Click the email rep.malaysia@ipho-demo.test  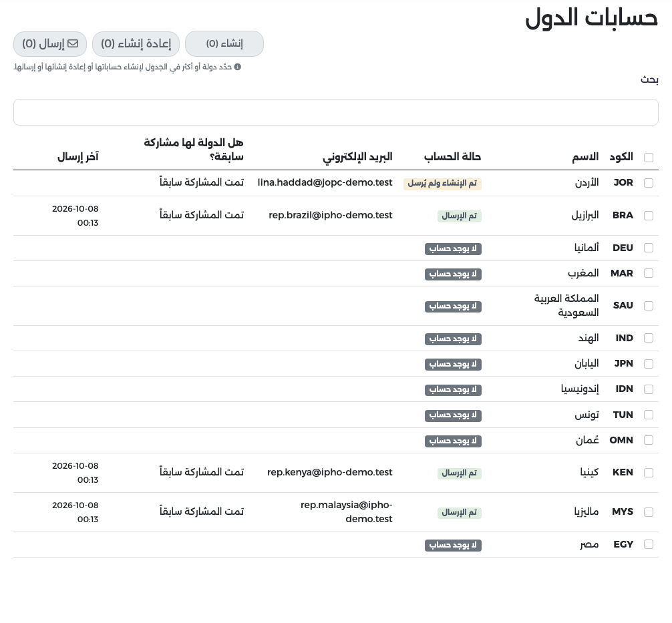pos(346,511)
